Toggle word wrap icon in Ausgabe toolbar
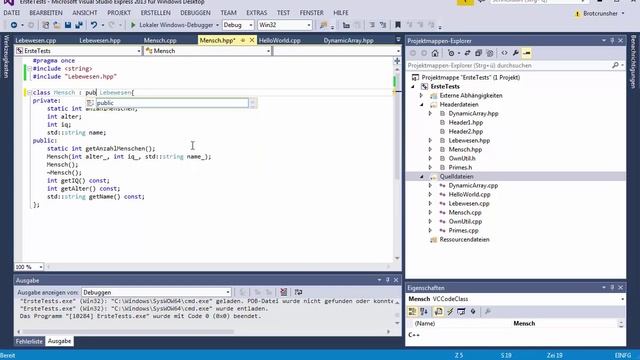The height and width of the screenshot is (360, 640). pyautogui.click(x=298, y=292)
